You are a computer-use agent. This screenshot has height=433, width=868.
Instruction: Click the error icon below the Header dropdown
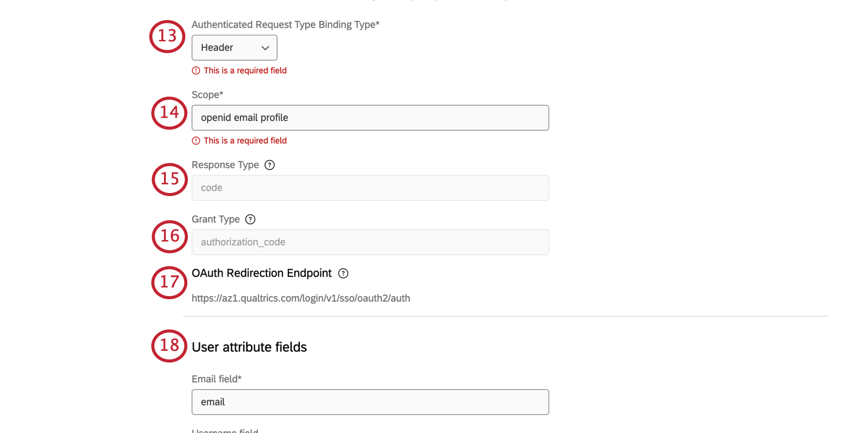click(x=196, y=71)
